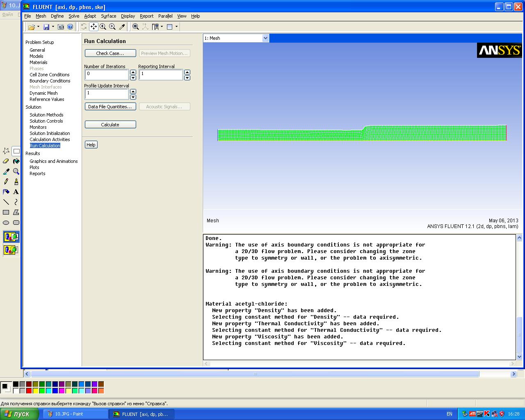Click the Data File Quantities button

pos(110,107)
